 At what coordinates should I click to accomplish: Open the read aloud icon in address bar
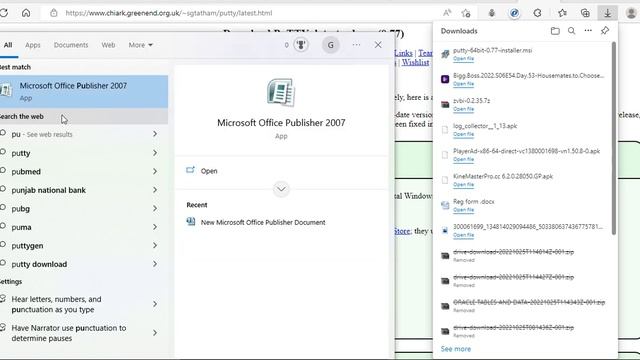[x=447, y=13]
